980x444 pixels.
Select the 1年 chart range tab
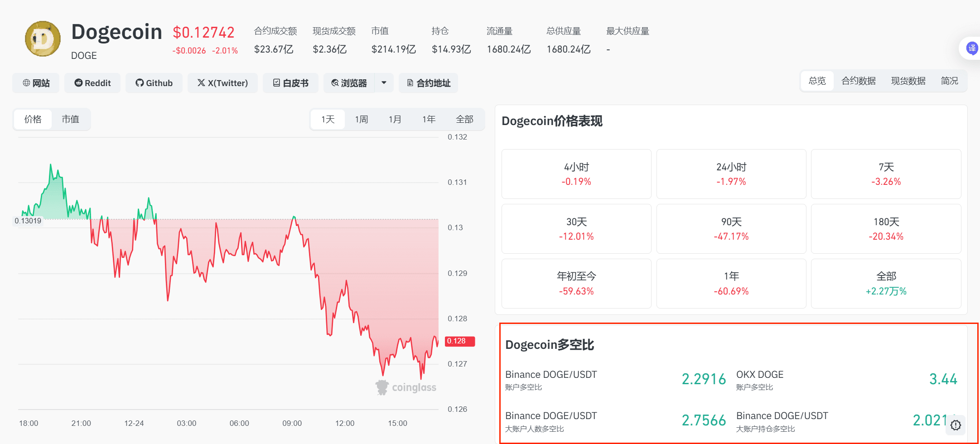[x=429, y=119]
